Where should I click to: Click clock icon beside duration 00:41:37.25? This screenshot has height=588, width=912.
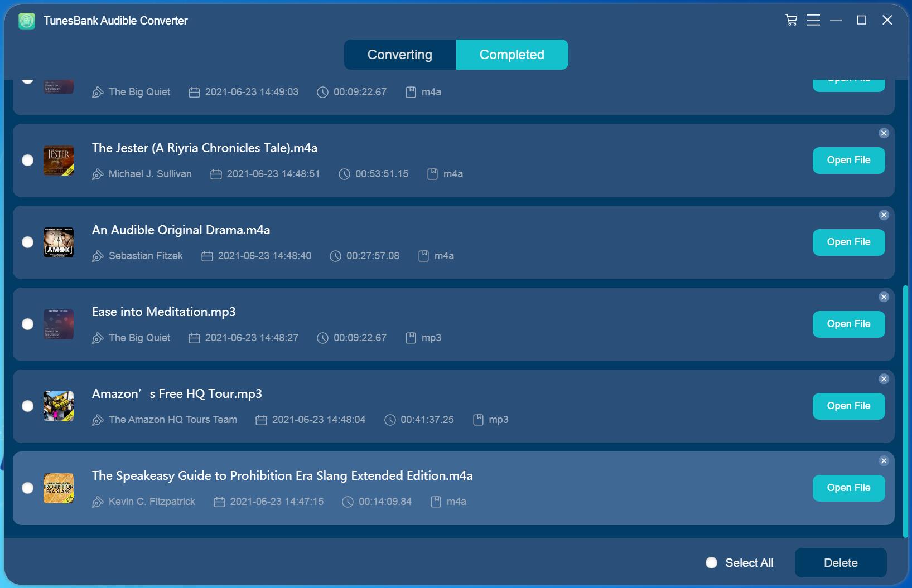(390, 420)
